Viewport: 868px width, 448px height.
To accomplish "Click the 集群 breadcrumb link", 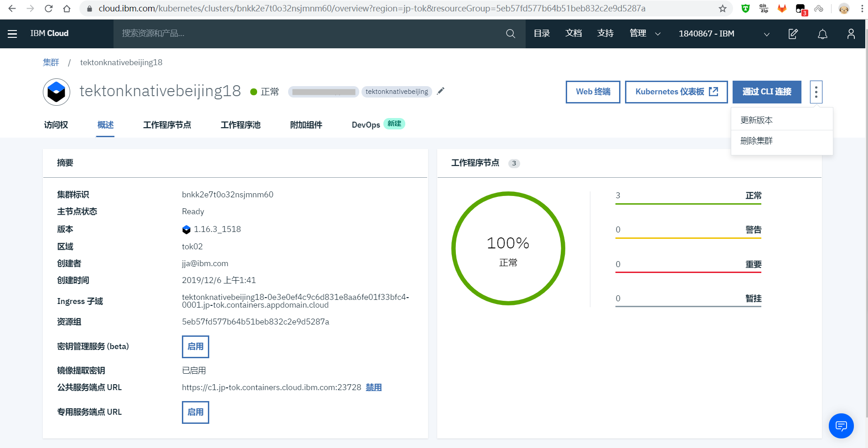I will [x=51, y=62].
